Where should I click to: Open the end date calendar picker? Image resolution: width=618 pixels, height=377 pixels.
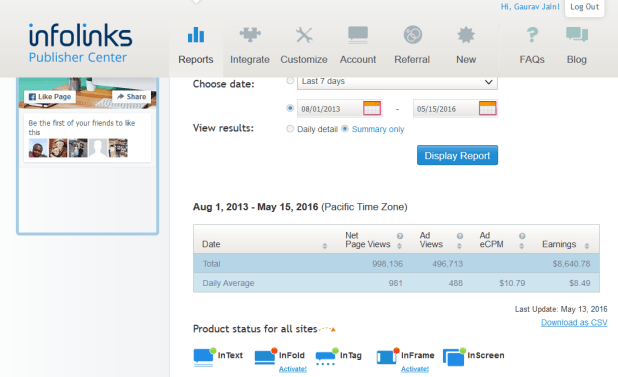click(x=488, y=108)
